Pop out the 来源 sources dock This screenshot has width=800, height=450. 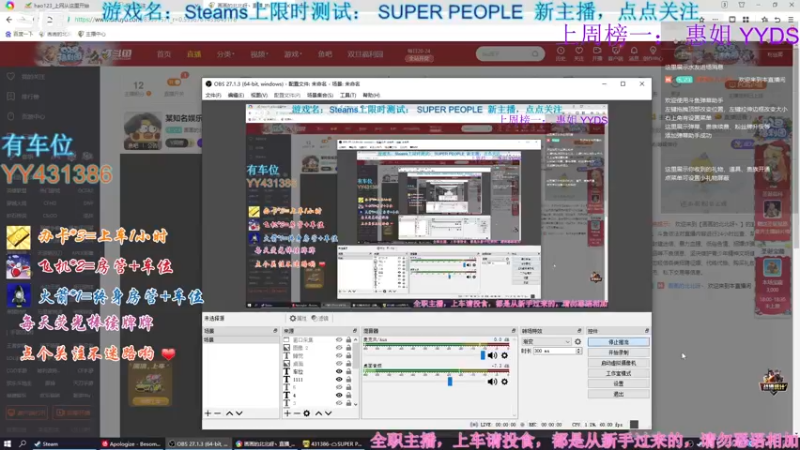click(355, 331)
